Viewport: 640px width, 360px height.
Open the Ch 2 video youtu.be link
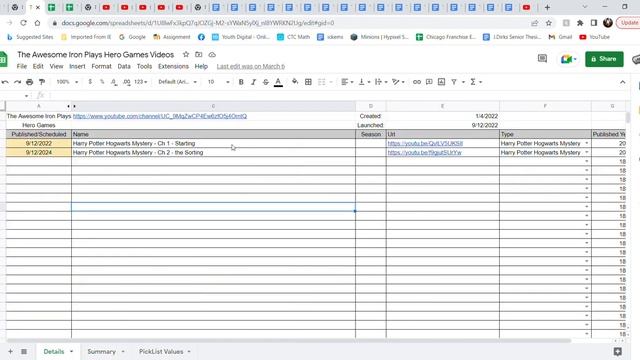click(x=424, y=153)
